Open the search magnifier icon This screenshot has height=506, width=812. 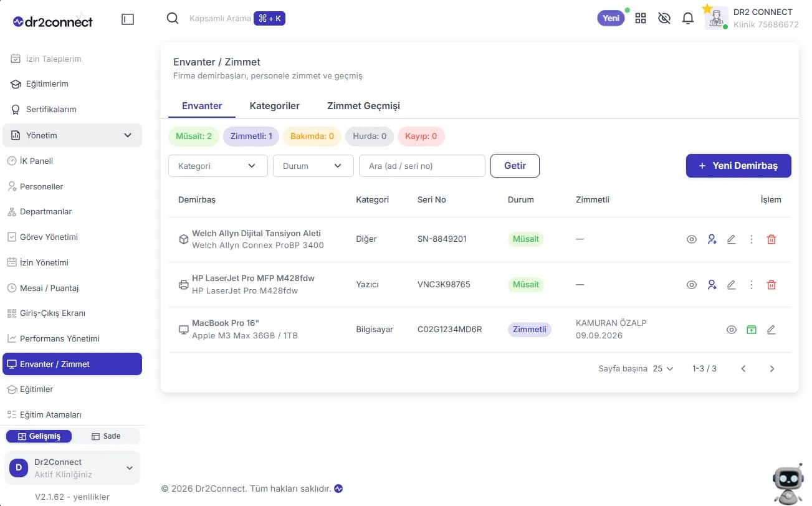coord(173,18)
